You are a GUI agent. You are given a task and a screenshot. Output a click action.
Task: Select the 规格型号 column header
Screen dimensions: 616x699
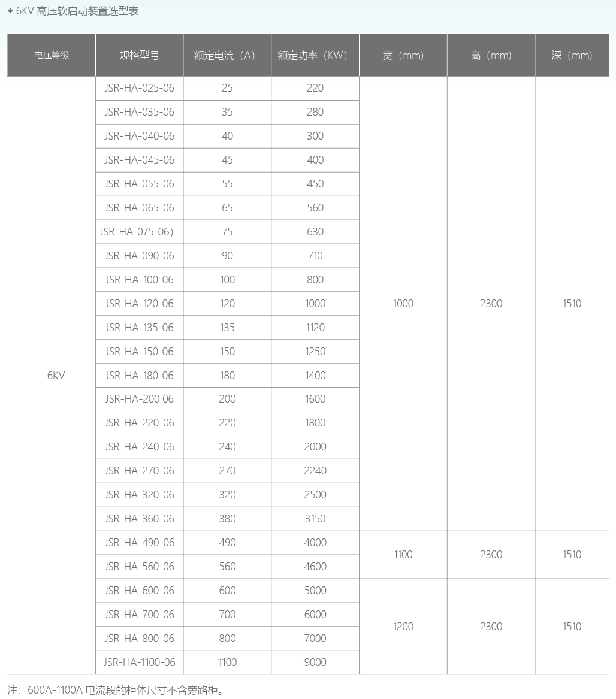[x=139, y=55]
